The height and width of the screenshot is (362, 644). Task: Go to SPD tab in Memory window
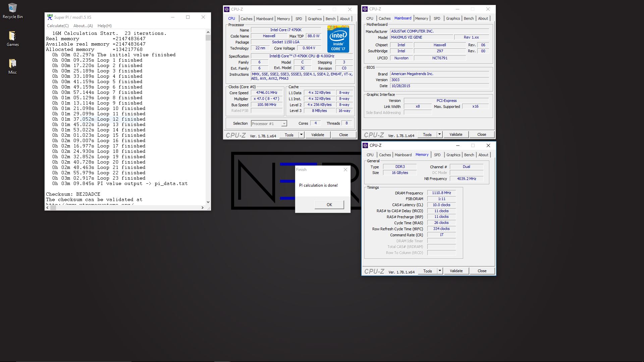point(437,155)
